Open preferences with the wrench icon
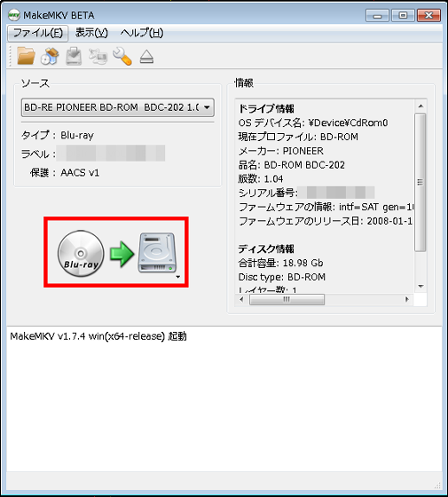Viewport: 448px width, 497px height. [x=122, y=56]
